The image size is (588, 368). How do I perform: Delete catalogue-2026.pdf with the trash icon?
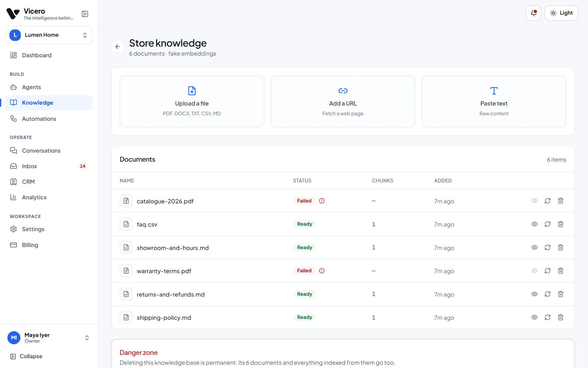561,201
